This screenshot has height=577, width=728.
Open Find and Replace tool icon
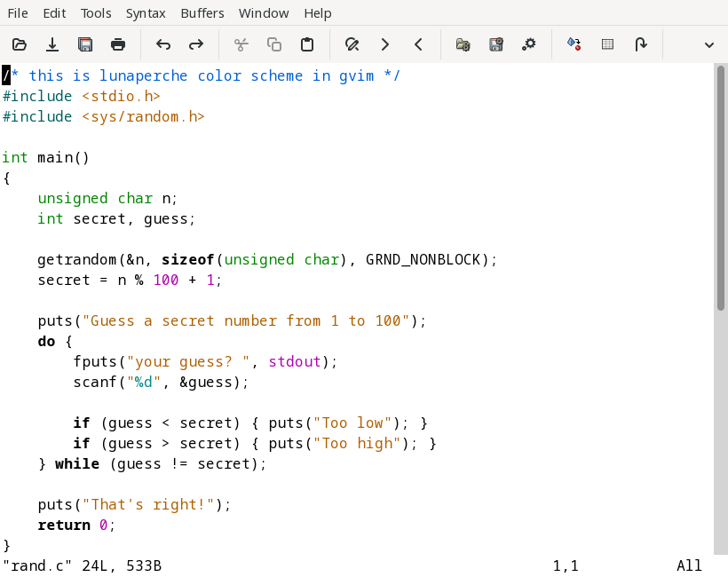(352, 44)
